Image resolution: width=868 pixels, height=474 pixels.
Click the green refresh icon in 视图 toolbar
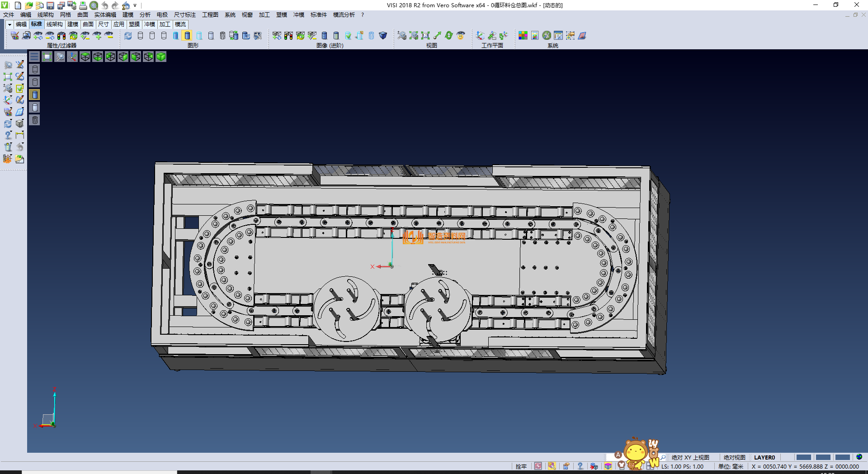pos(449,36)
